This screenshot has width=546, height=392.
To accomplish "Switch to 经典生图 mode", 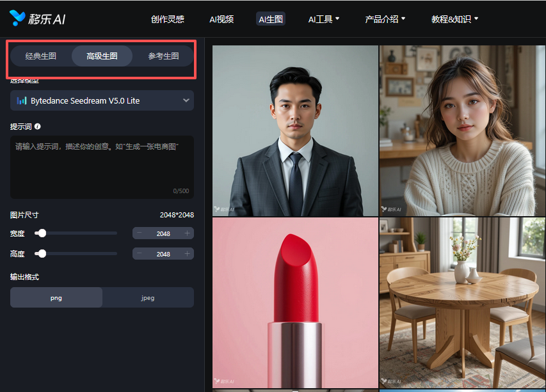I will (41, 56).
